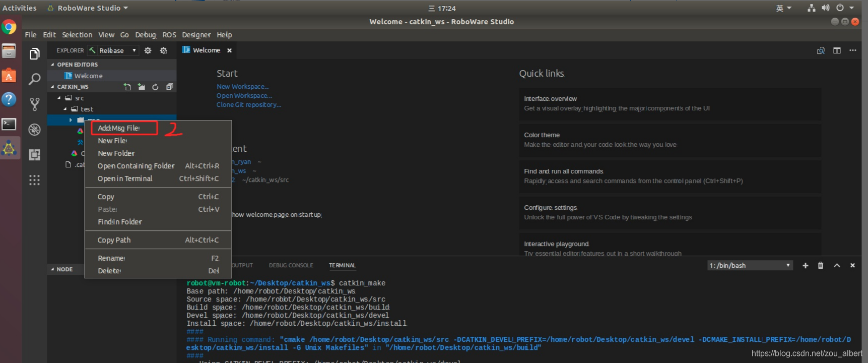
Task: Open the Debug view in the activity bar
Action: (34, 130)
